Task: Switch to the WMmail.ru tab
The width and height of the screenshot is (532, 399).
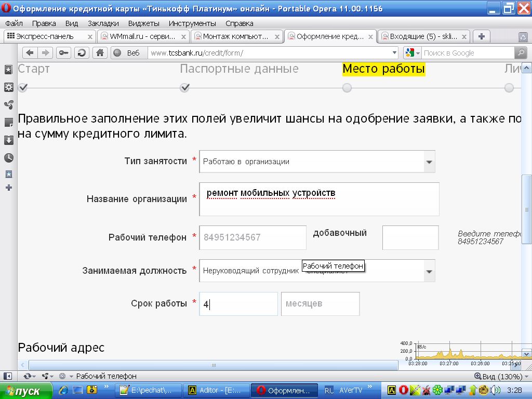Action: point(142,36)
